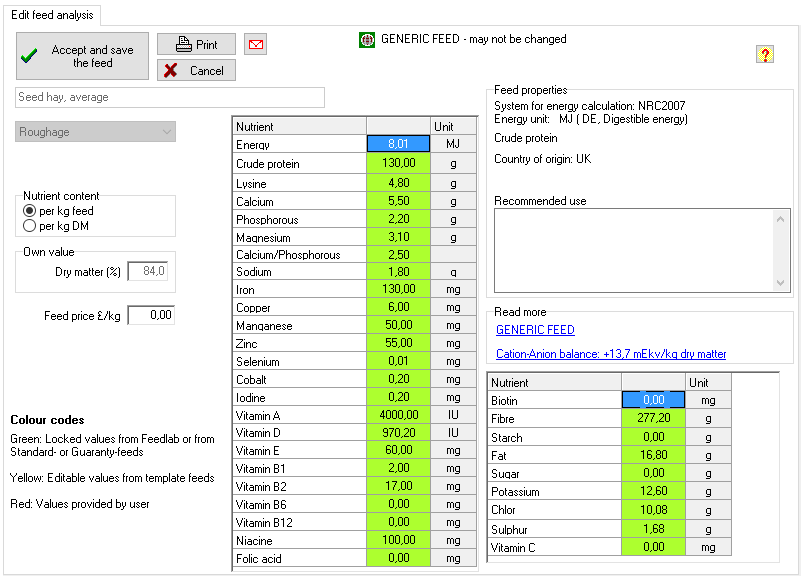This screenshot has height=581, width=805.
Task: Click the email envelope icon
Action: click(256, 45)
